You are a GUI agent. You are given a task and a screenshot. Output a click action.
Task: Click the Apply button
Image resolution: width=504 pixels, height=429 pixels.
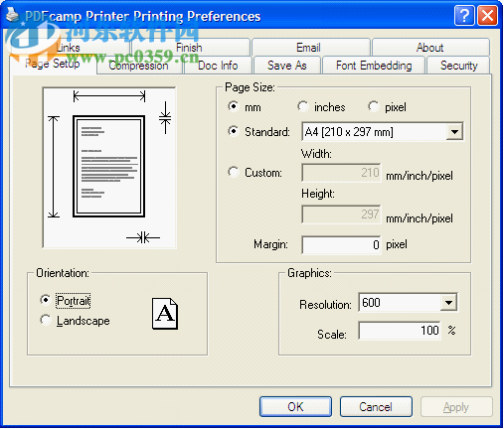point(456,406)
